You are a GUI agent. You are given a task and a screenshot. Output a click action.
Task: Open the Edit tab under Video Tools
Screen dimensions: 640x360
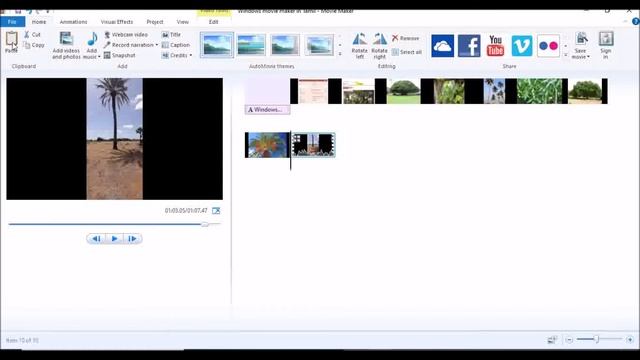pyautogui.click(x=213, y=22)
